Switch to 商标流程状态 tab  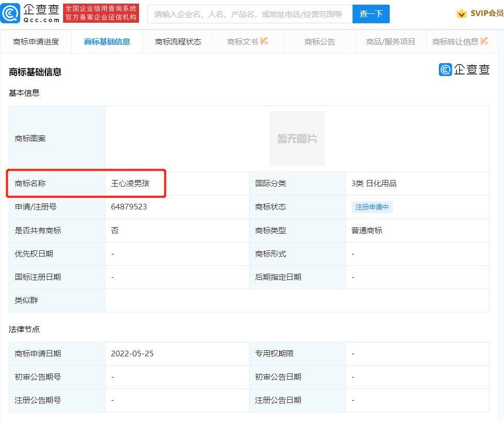pos(178,41)
